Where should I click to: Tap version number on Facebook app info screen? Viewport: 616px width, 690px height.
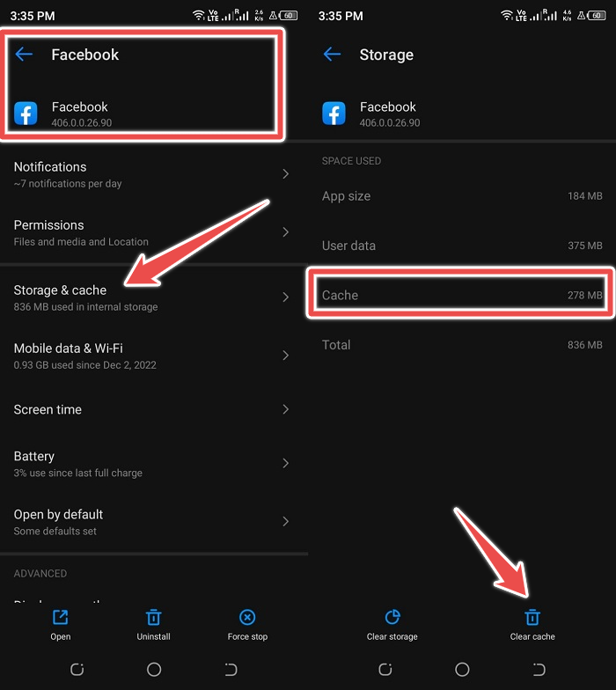[81, 123]
